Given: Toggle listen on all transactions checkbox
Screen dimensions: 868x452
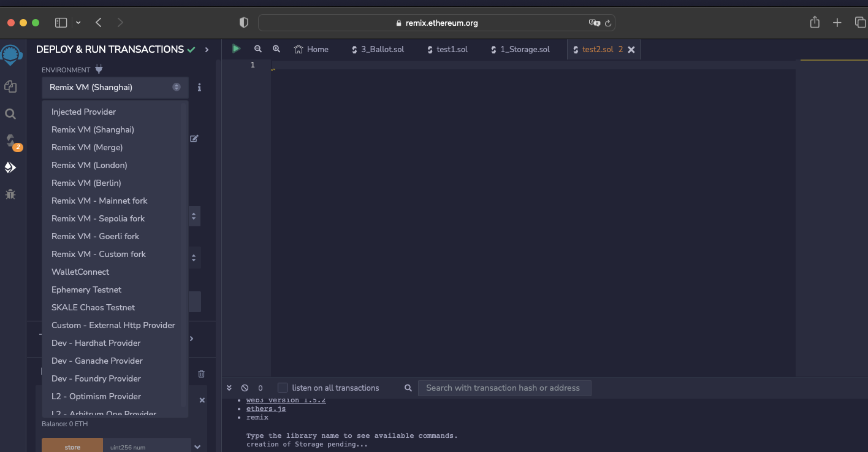Looking at the screenshot, I should (283, 388).
